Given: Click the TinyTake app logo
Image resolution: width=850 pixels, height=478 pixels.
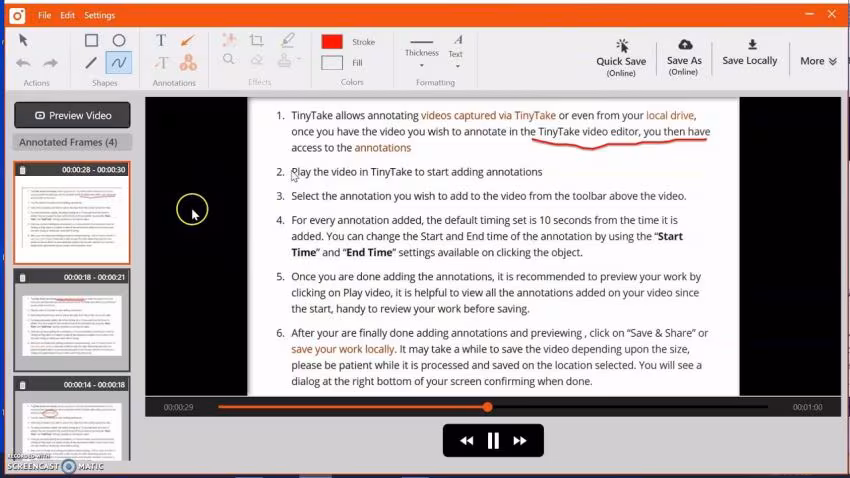Looking at the screenshot, I should pos(17,16).
